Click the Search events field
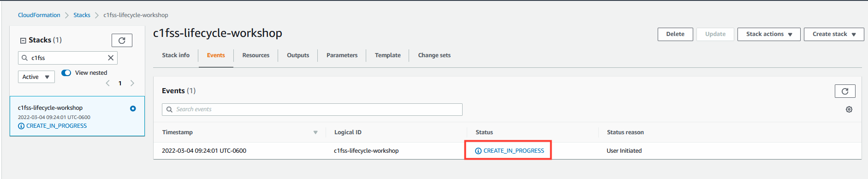Viewport: 868px width, 179px height. point(312,109)
